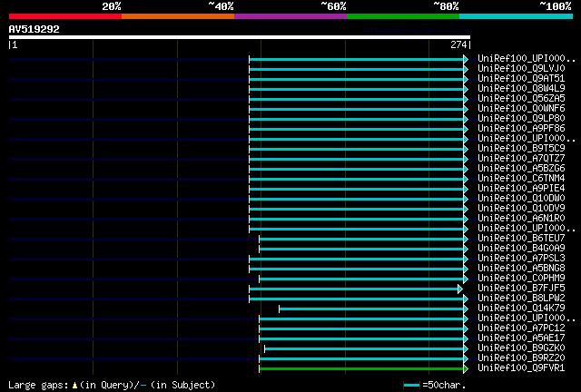
Task: Select the UniRef100_B9GZK0 label
Action: point(521,348)
